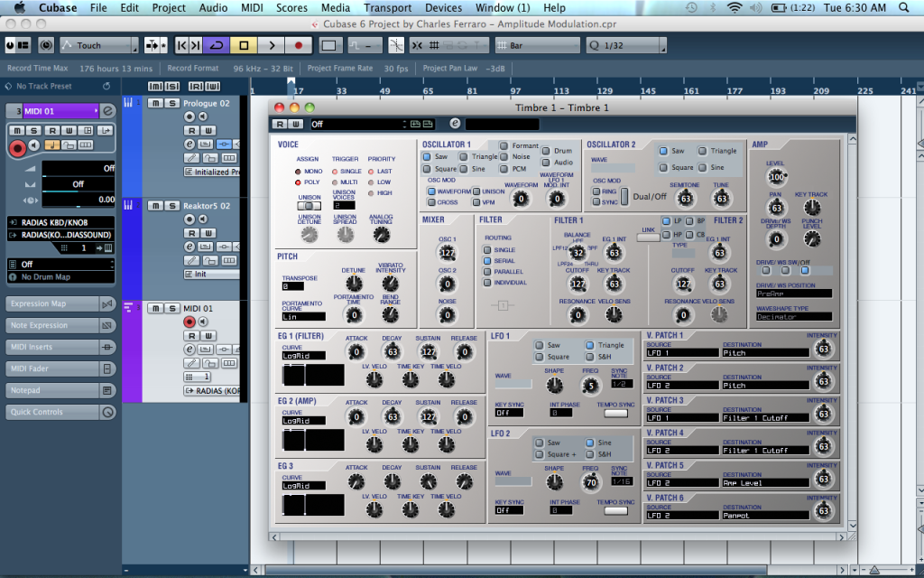Screen dimensions: 924x578
Task: Click the ruler at bar 113
Action: coord(561,91)
